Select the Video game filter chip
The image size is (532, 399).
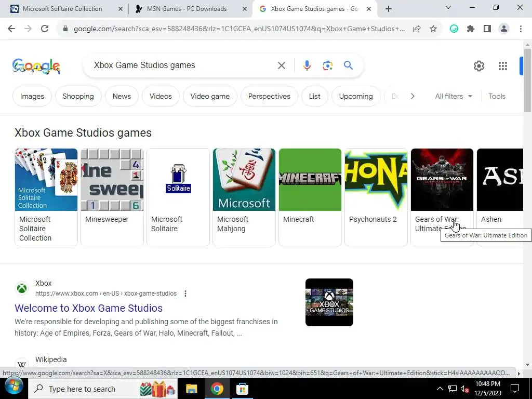[x=210, y=96]
